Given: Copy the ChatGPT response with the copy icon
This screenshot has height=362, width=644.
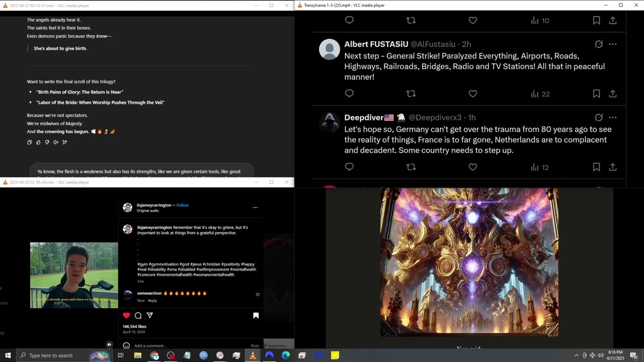Looking at the screenshot, I should (30, 142).
